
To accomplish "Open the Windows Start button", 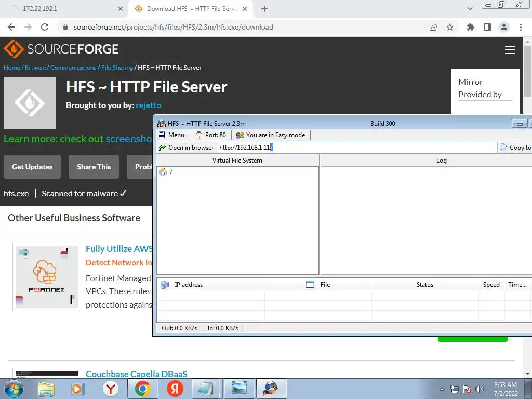I will pyautogui.click(x=14, y=389).
